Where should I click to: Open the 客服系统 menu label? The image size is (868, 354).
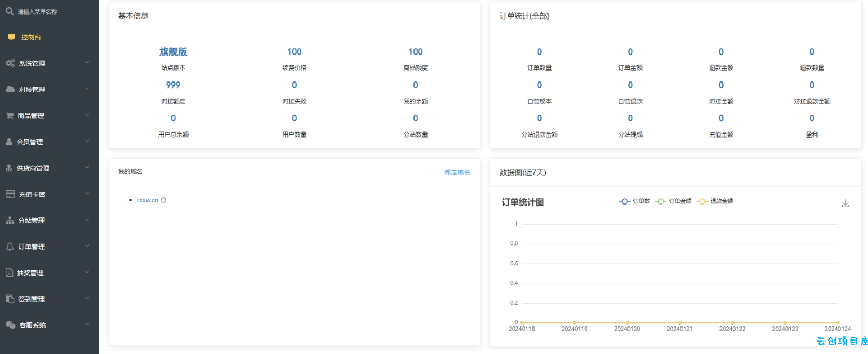(x=33, y=325)
